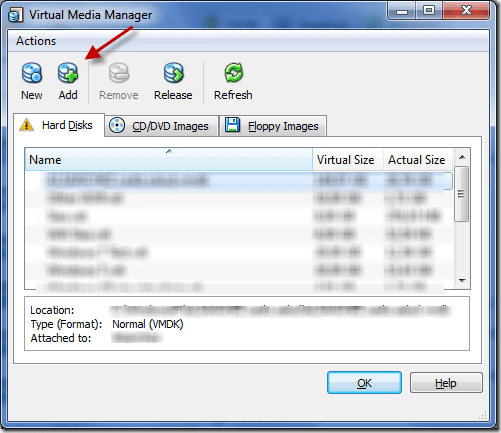
Task: Switch to the Hard Disks tab
Action: [x=59, y=125]
